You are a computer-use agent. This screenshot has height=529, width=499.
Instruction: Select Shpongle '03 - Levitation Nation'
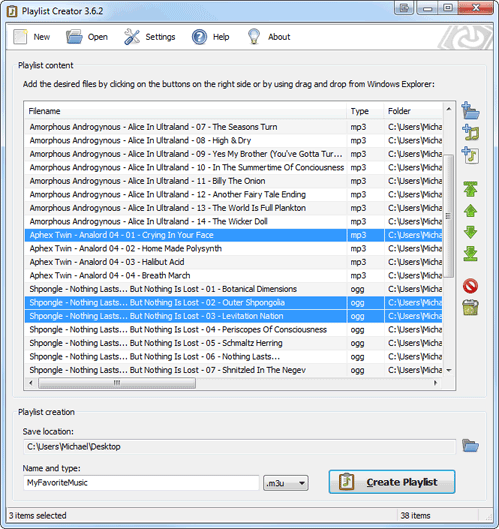(233, 316)
